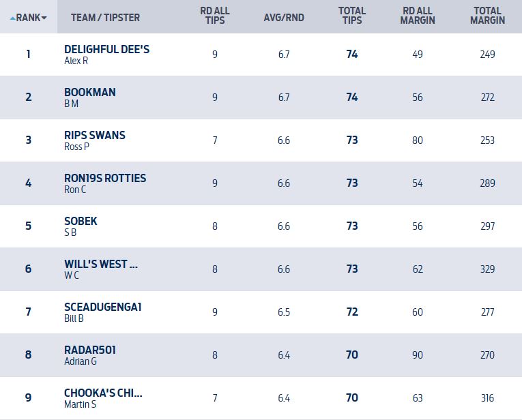522x420 pixels.
Task: Select the RIPS SWANS team
Action: 95,135
